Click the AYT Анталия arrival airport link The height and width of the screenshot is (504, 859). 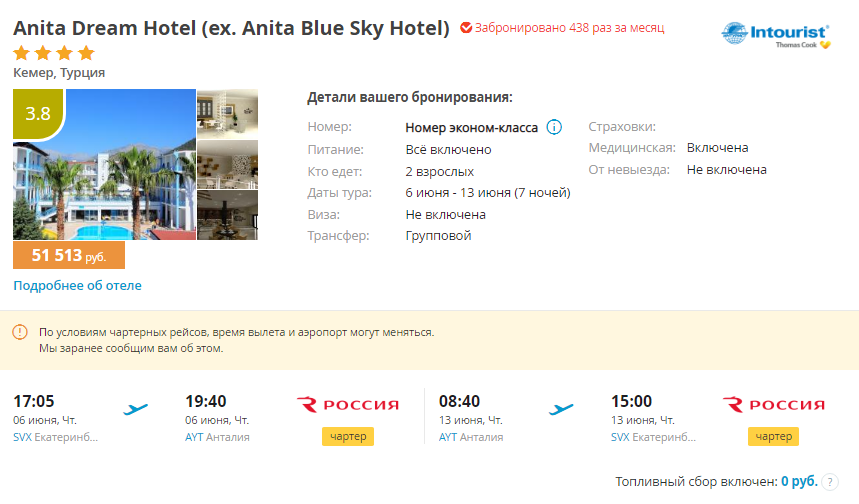217,437
